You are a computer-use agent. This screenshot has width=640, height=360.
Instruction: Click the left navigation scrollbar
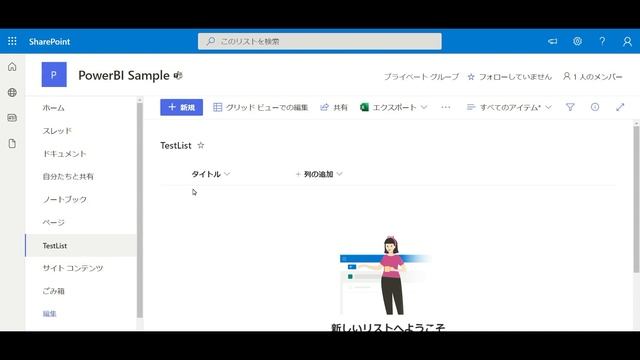(140, 210)
